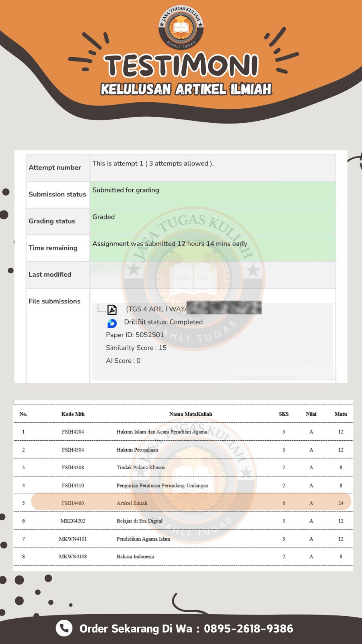This screenshot has width=362, height=644.
Task: Click the Graded status cell
Action: pos(213,221)
